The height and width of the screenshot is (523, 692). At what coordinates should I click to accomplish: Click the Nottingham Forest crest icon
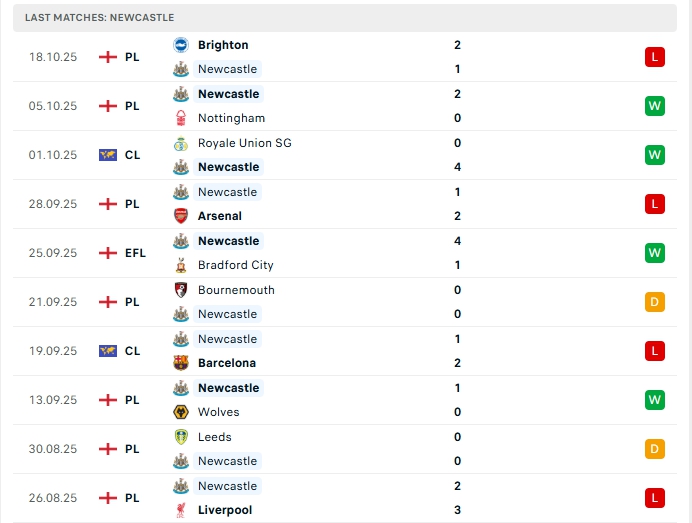181,118
